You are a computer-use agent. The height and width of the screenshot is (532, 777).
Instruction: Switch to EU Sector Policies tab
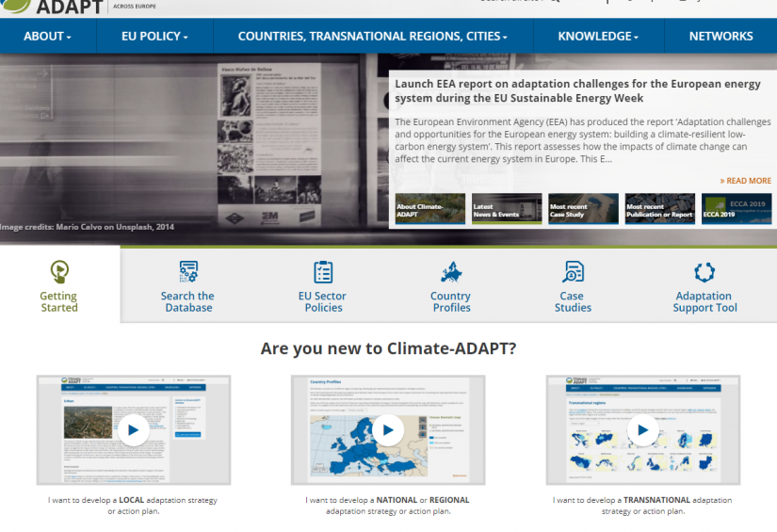[x=323, y=301]
